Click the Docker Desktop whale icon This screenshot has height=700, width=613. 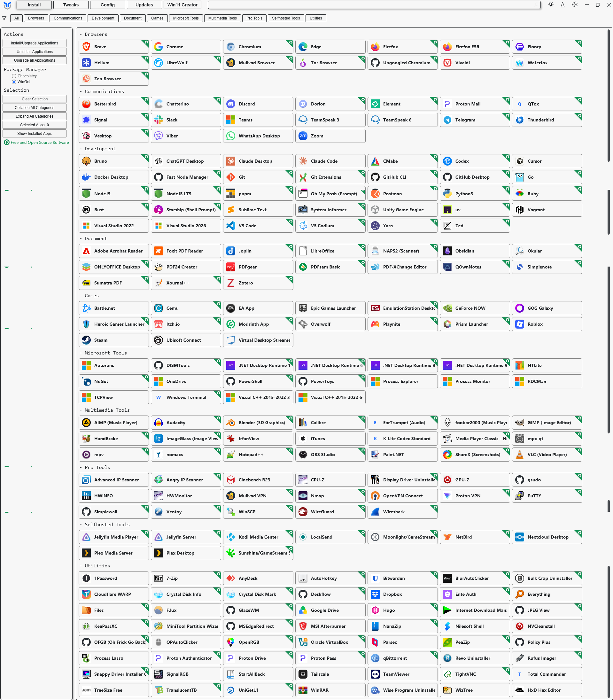(x=86, y=177)
